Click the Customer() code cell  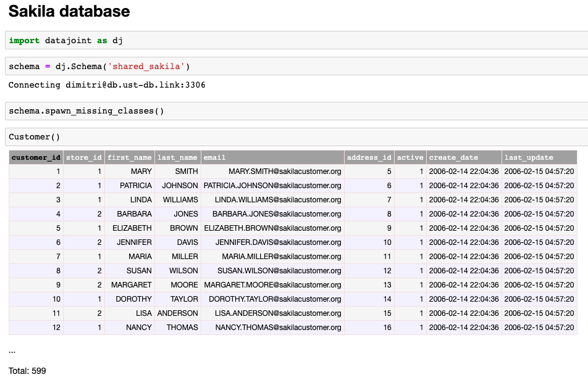pyautogui.click(x=296, y=137)
